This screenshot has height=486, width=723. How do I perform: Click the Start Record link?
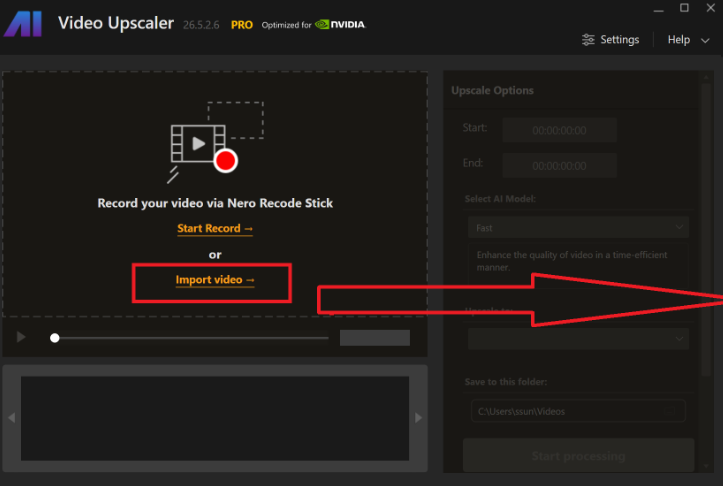click(215, 229)
